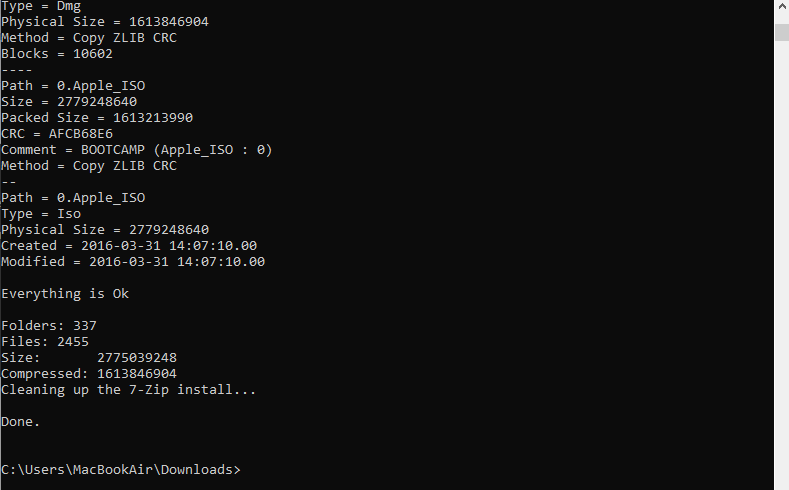Click the "Type = Iso" line
The image size is (789, 490).
point(41,214)
